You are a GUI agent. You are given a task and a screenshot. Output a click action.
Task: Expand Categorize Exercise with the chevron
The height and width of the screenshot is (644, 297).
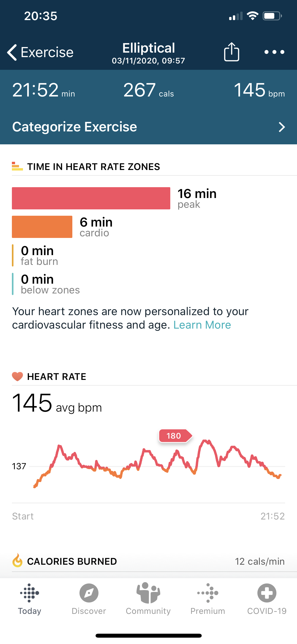(282, 127)
